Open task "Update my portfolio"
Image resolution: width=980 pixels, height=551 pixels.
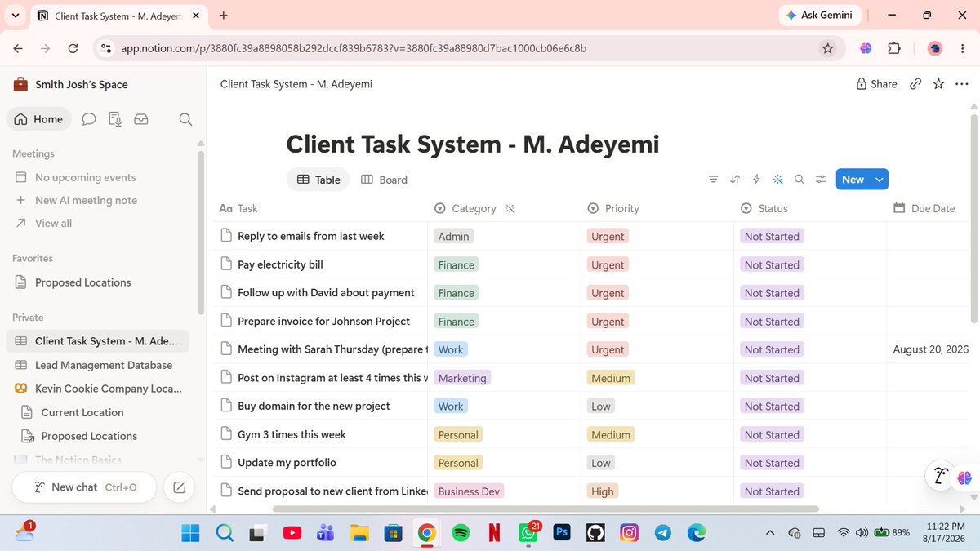[287, 463]
